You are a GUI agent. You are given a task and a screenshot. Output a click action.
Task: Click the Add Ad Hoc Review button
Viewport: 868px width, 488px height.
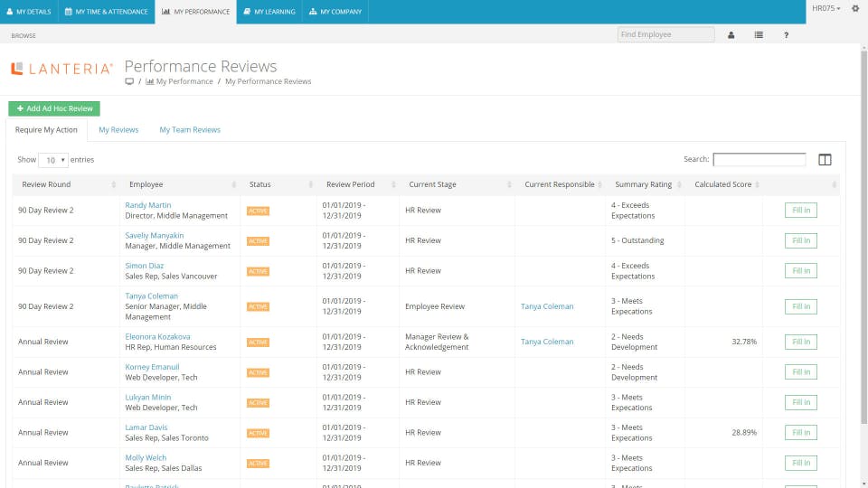pyautogui.click(x=54, y=108)
